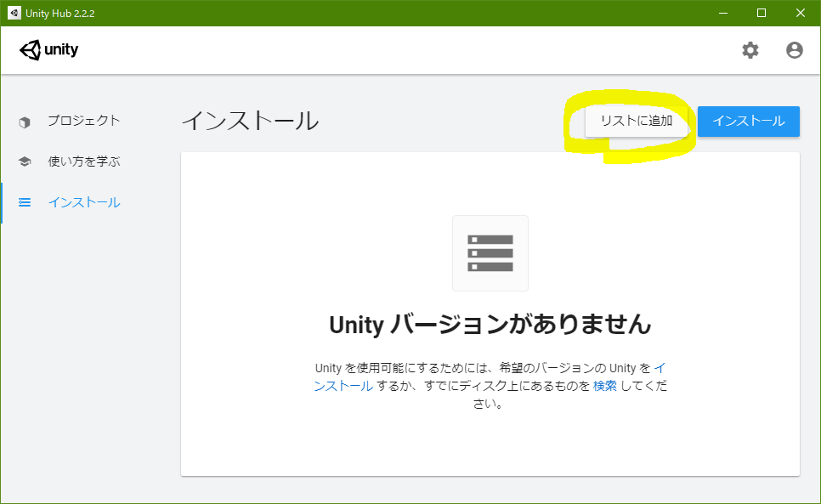
Task: Click the Unity バージョンがありません heading
Action: point(490,325)
